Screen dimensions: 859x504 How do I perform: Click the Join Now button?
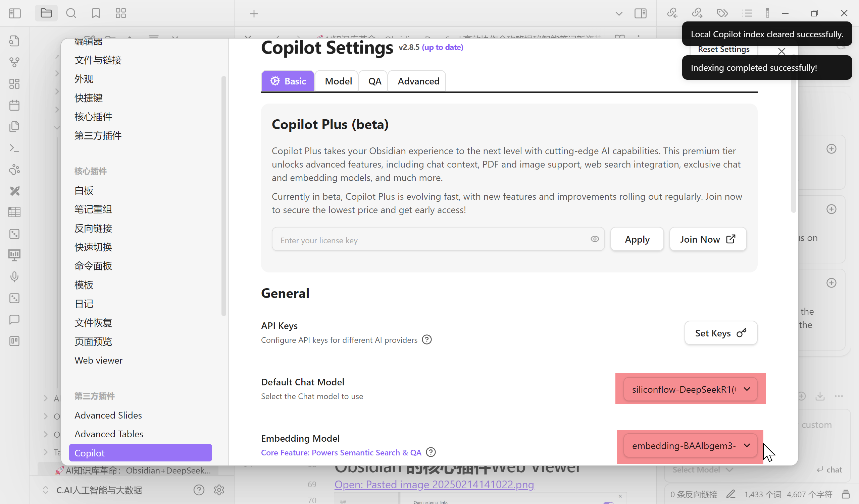click(x=708, y=239)
